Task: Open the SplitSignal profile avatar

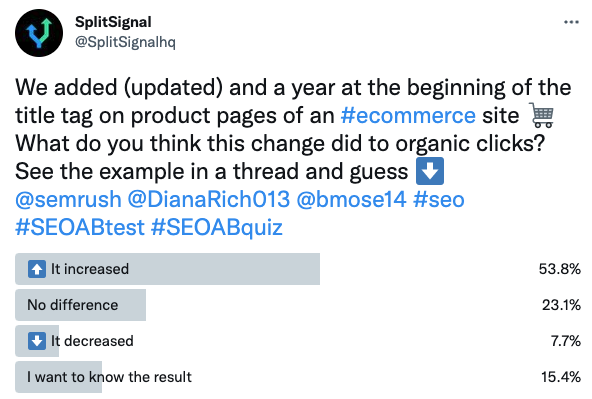Action: pyautogui.click(x=39, y=33)
